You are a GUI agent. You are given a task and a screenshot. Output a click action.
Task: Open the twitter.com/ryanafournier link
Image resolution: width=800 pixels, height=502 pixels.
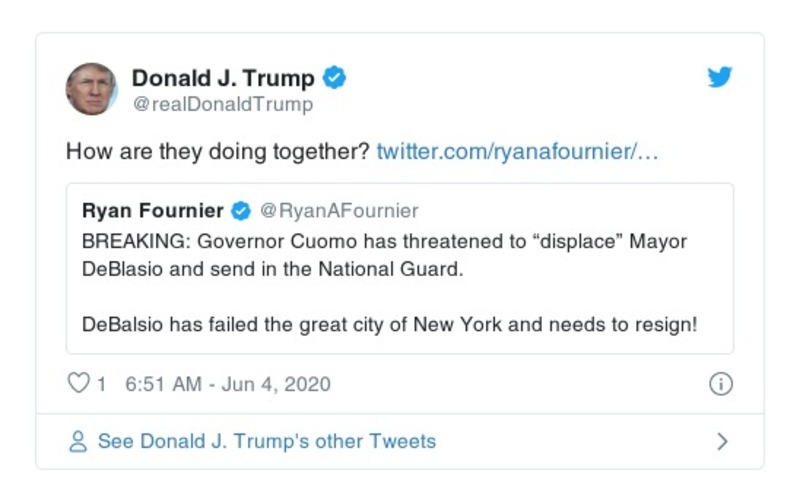tap(517, 153)
